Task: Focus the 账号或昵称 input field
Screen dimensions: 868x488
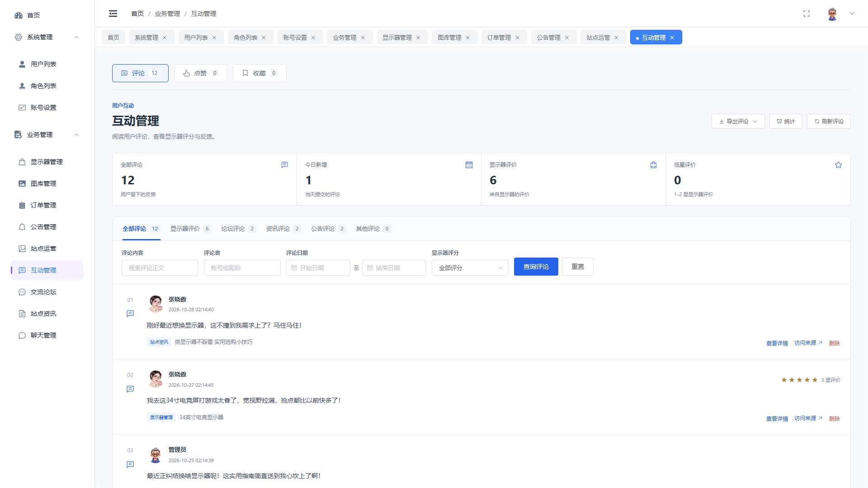Action: [242, 268]
